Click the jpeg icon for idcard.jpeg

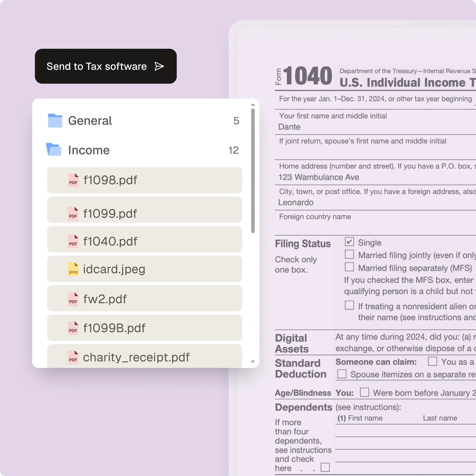pyautogui.click(x=73, y=269)
